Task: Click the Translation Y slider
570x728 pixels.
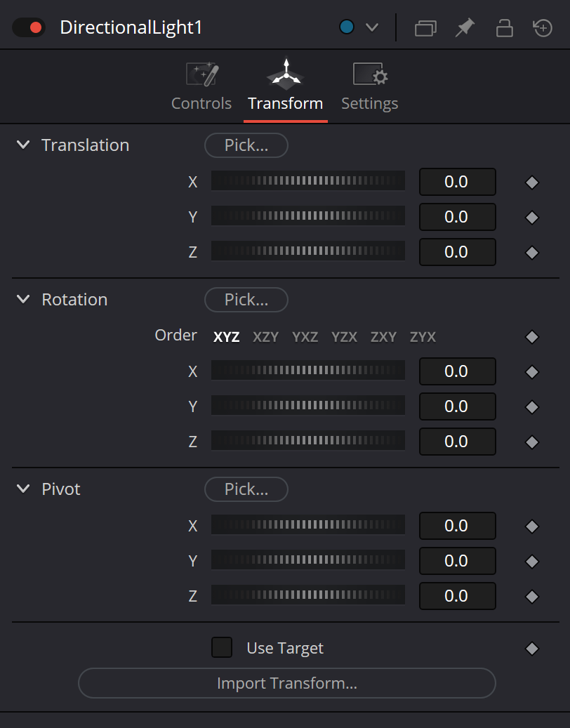Action: point(308,216)
